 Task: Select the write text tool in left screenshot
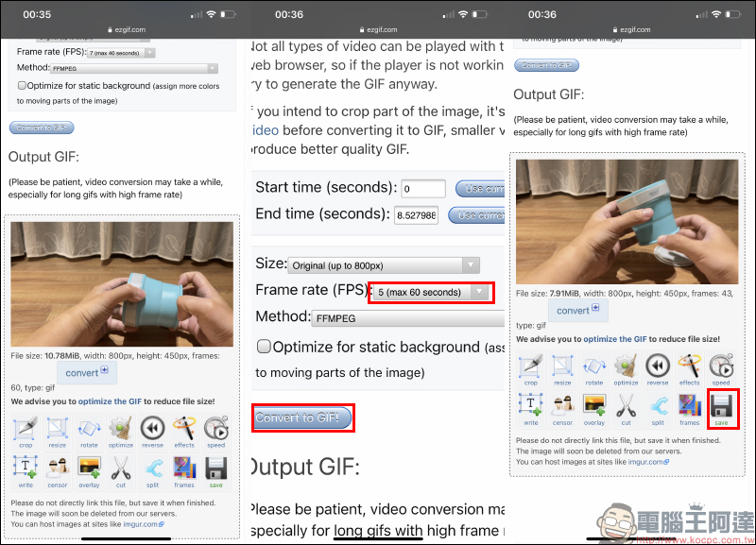pos(26,471)
